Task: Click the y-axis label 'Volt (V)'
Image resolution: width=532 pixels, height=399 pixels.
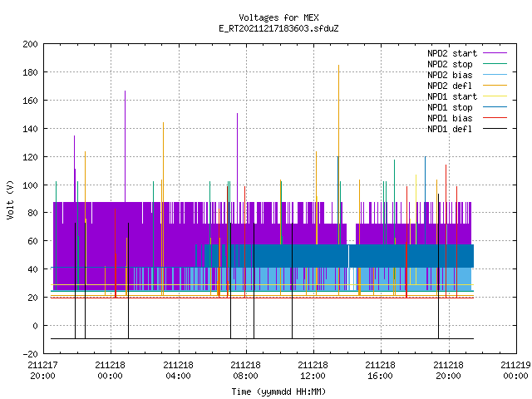Action: [x=10, y=199]
